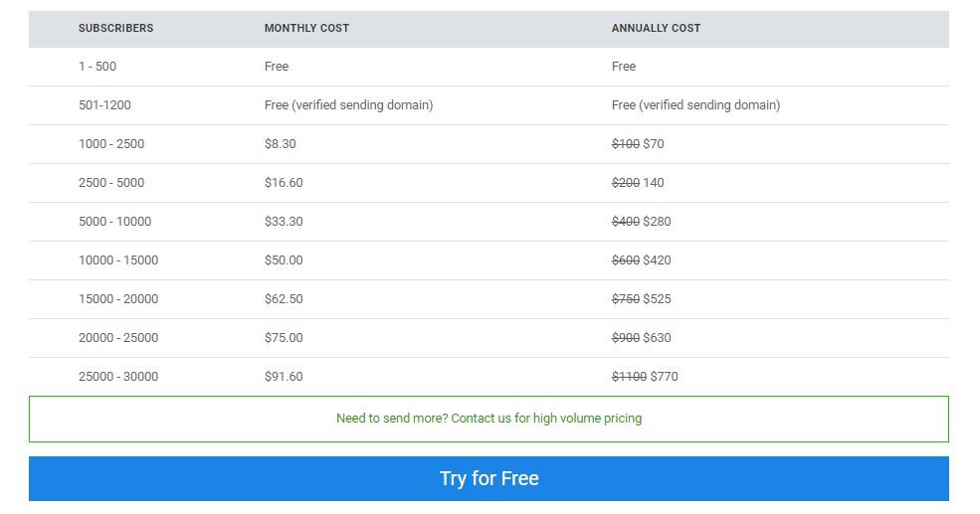
Task: Click the discounted $280 annual price
Action: (657, 221)
